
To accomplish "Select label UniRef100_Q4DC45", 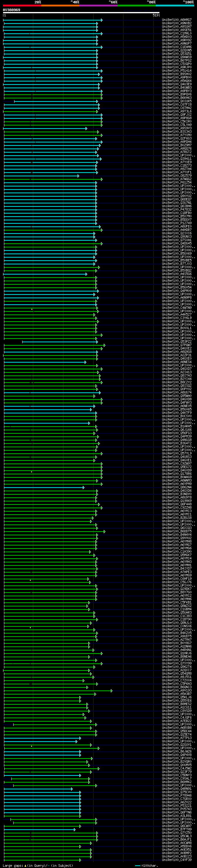I will tap(176, 243).
